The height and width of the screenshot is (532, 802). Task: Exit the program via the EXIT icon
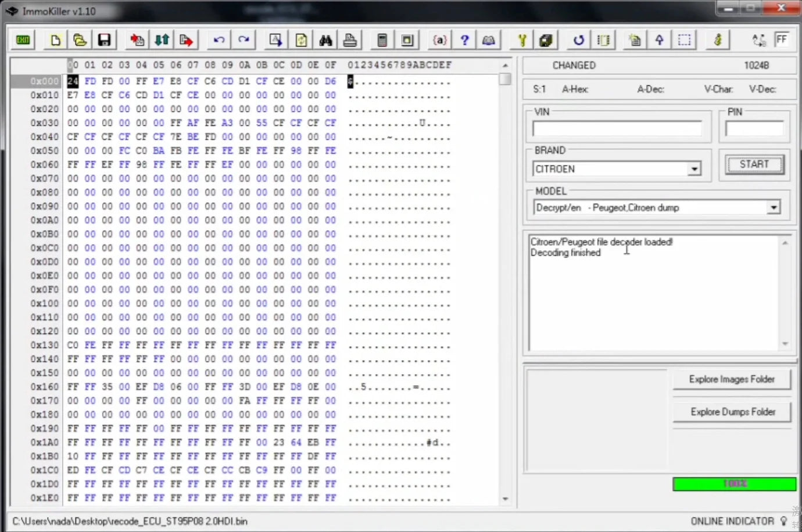point(22,39)
